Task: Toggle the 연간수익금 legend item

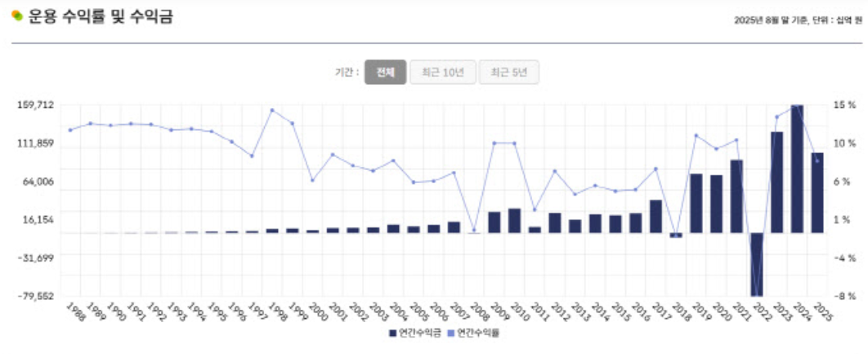Action: click(415, 333)
